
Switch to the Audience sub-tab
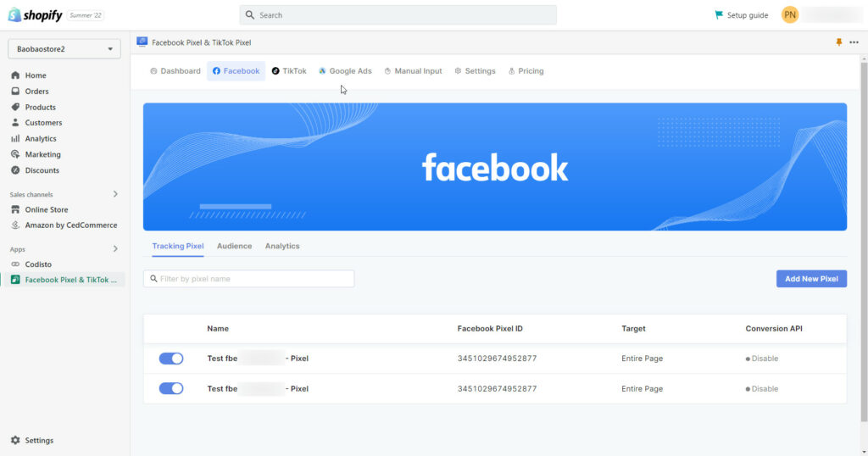click(x=234, y=247)
